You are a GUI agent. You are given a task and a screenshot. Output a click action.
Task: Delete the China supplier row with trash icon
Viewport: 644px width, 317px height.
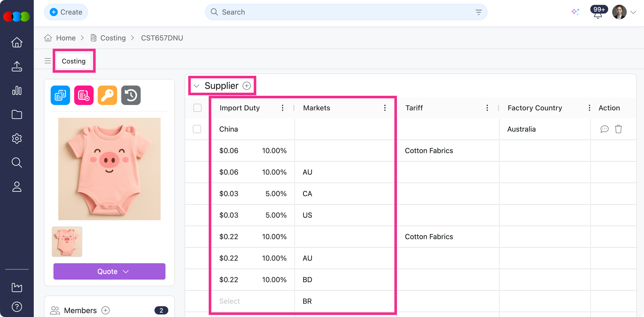click(x=618, y=129)
